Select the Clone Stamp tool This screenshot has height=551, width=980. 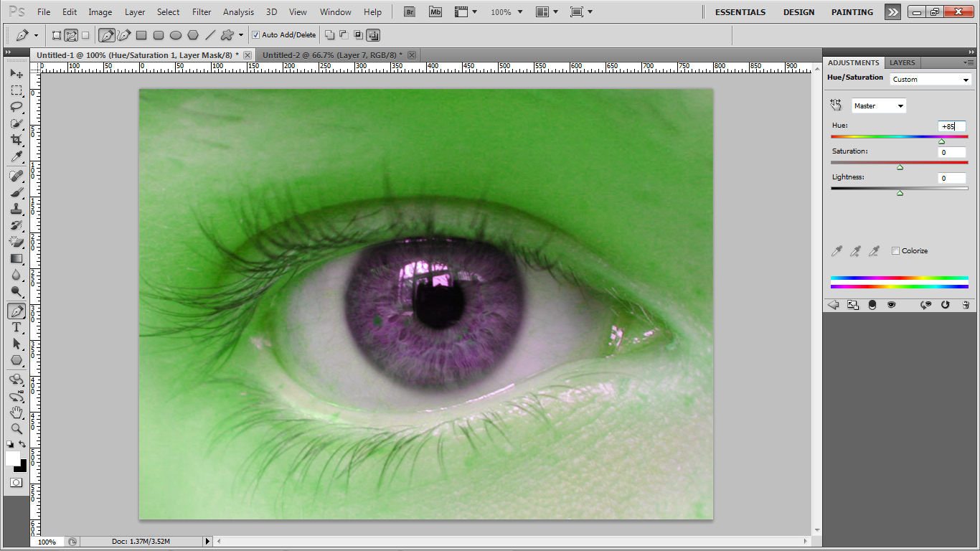[17, 209]
